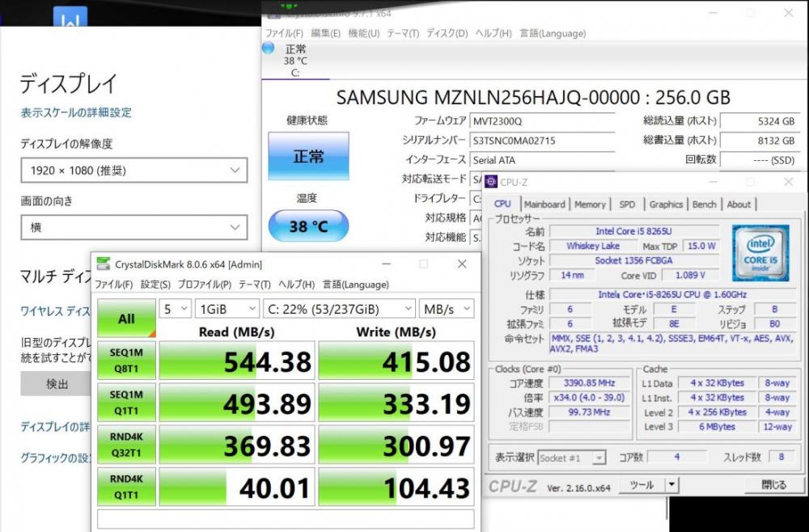Open 設定(S) menu in CrystalDiskMark

[155, 285]
